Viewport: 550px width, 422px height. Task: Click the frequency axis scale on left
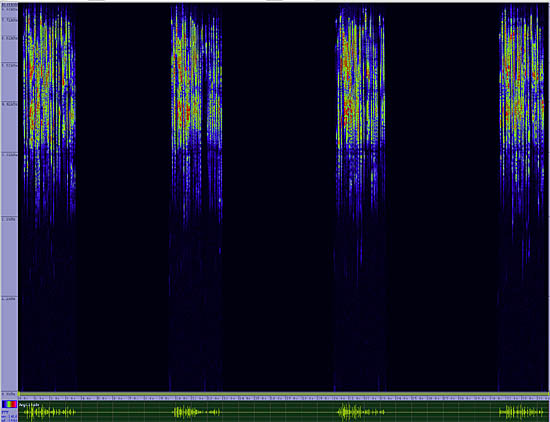9,198
